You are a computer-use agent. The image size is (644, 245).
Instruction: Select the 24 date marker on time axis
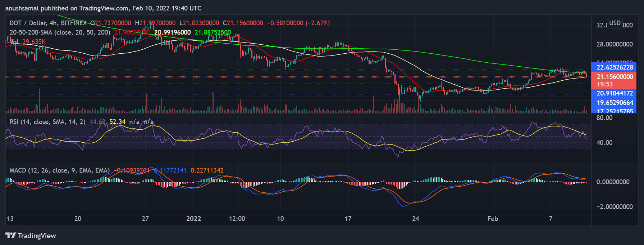[x=415, y=219]
